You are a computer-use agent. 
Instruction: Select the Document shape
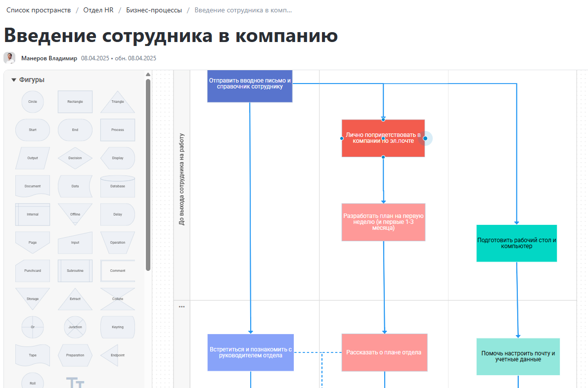(x=32, y=186)
